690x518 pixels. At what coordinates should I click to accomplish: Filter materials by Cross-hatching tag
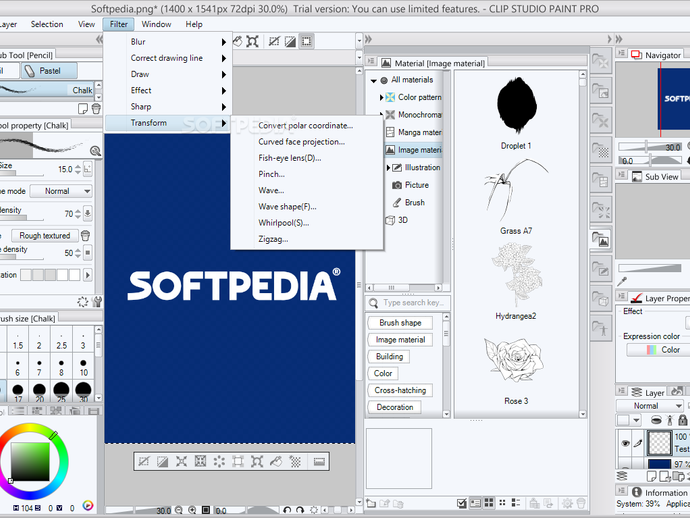[400, 390]
